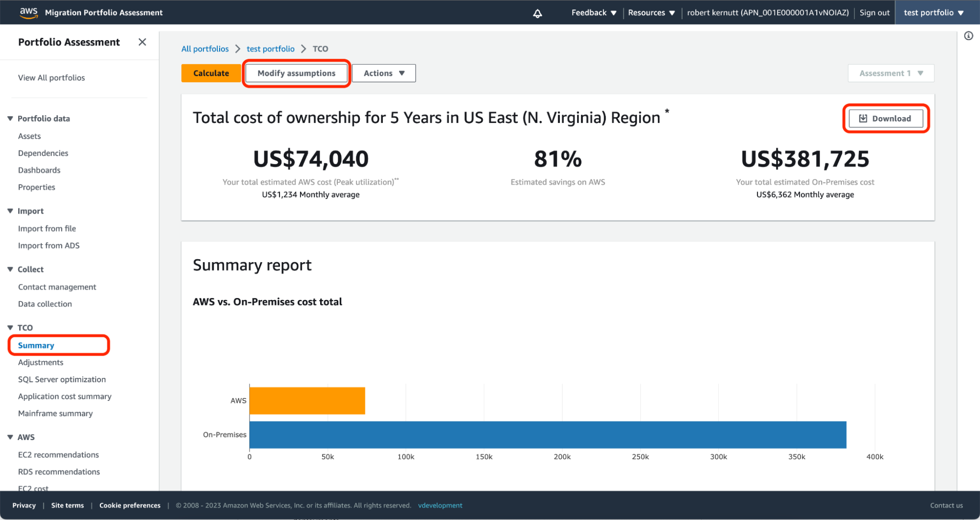Click the Calculate button
Viewport: 980px width, 520px height.
[x=211, y=73]
